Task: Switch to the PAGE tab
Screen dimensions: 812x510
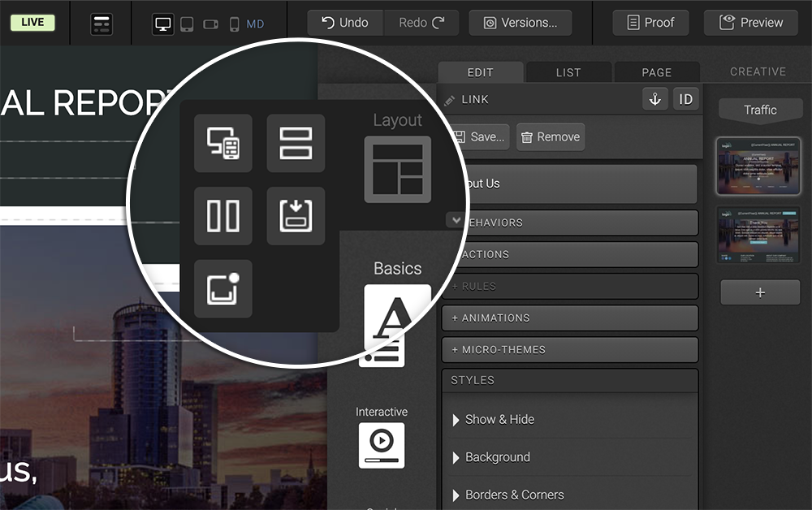Action: tap(657, 72)
